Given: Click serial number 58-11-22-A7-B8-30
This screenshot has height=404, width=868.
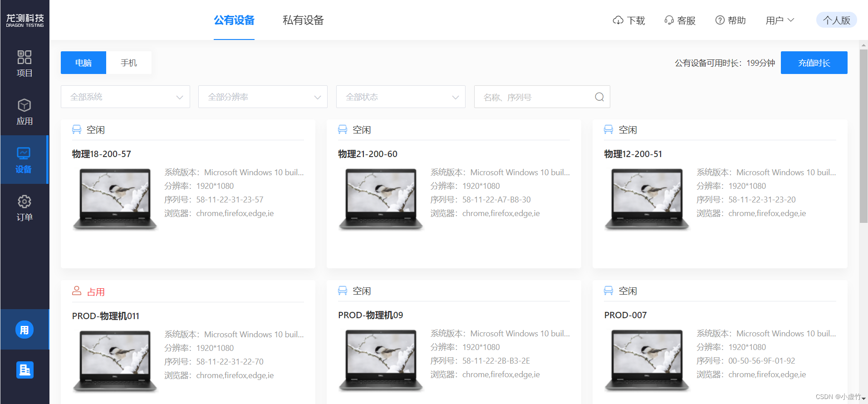Looking at the screenshot, I should (x=496, y=200).
